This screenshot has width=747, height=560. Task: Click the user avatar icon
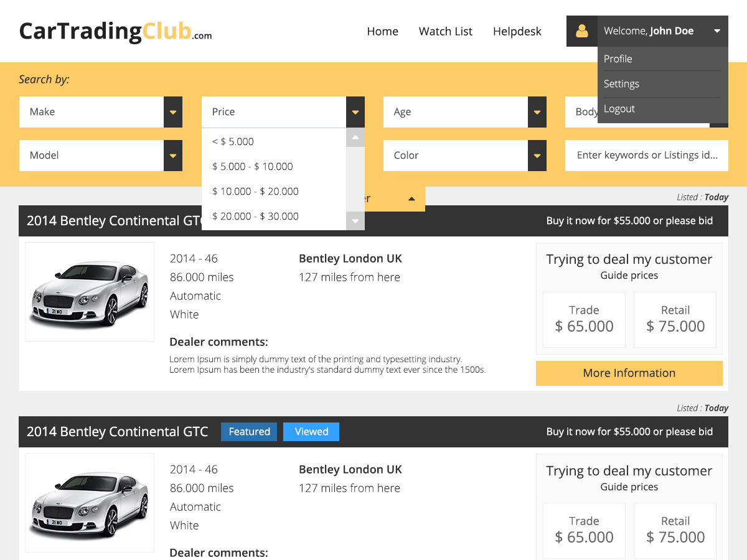[x=581, y=31]
